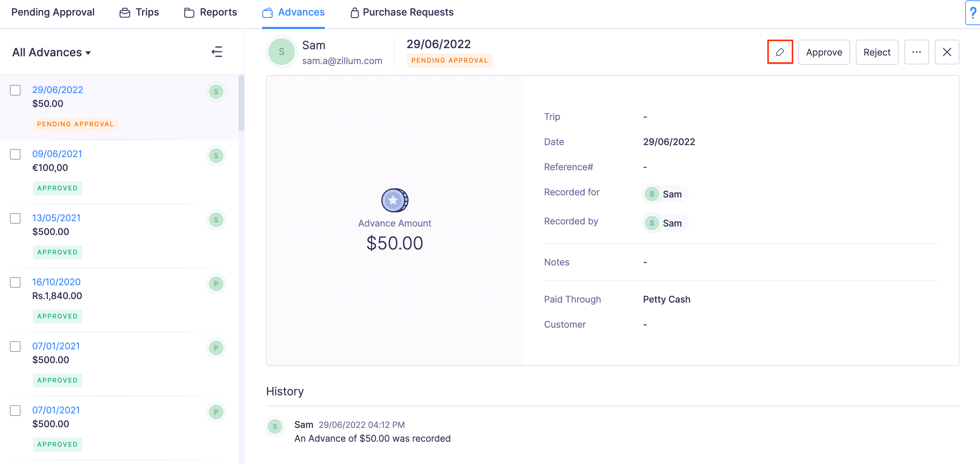This screenshot has width=980, height=464.
Task: Open the Trips tab
Action: [139, 12]
